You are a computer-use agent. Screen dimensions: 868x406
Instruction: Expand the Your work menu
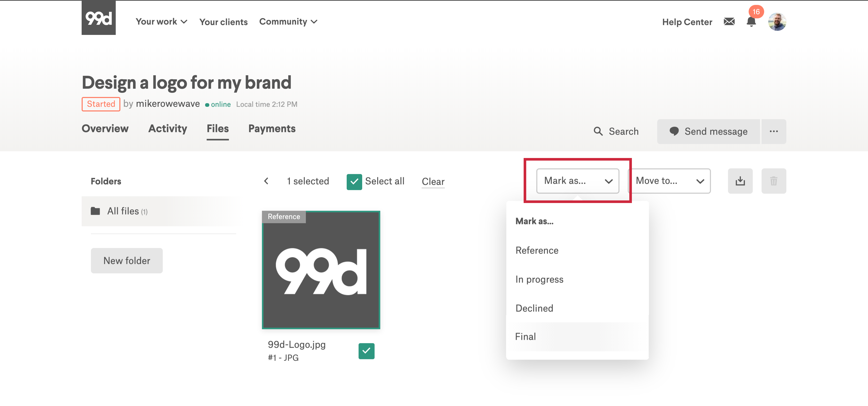[x=161, y=22]
